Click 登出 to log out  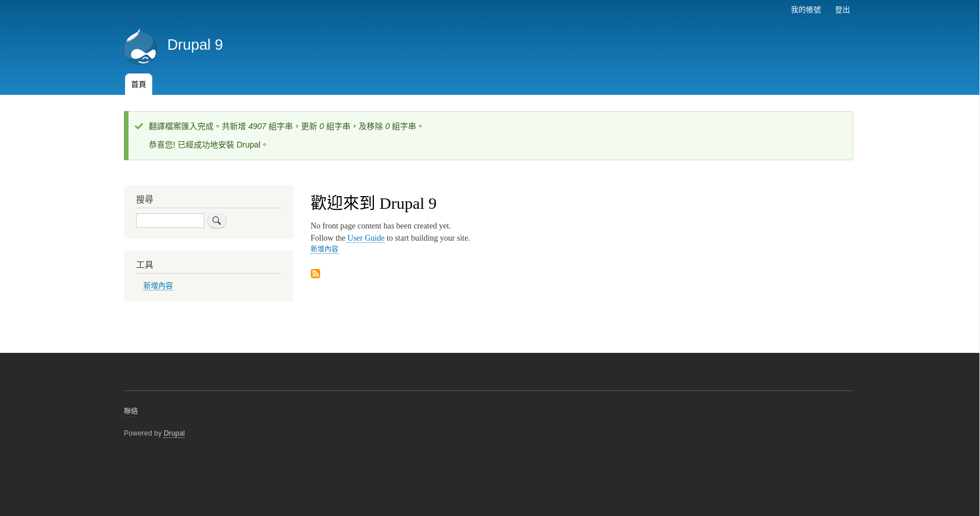click(x=842, y=10)
